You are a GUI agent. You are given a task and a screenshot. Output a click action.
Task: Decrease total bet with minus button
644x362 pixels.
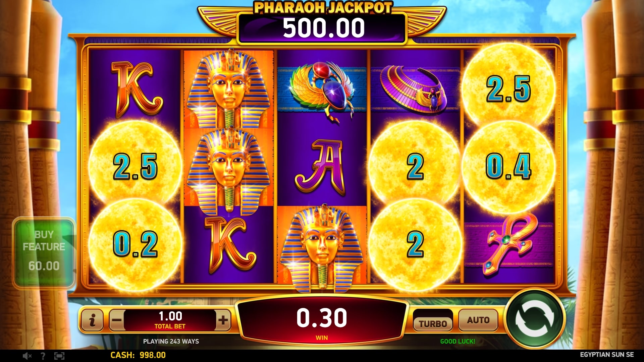[117, 320]
